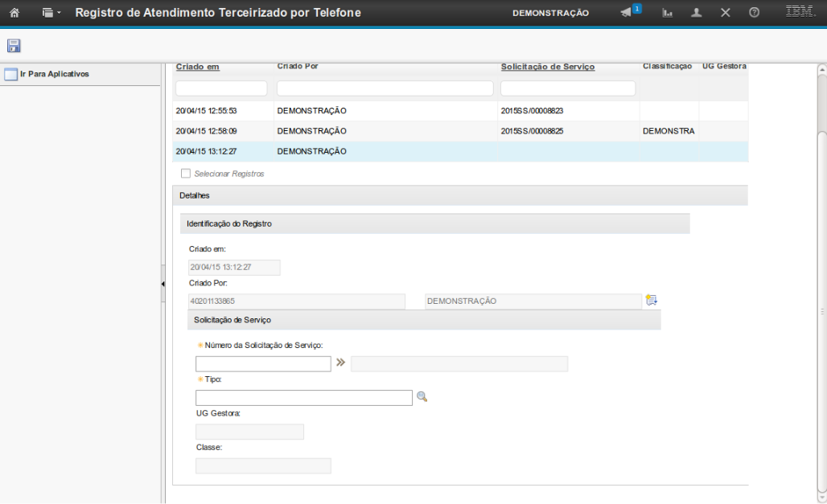
Task: Click Ir Para Aplicativos in sidebar
Action: (x=54, y=74)
